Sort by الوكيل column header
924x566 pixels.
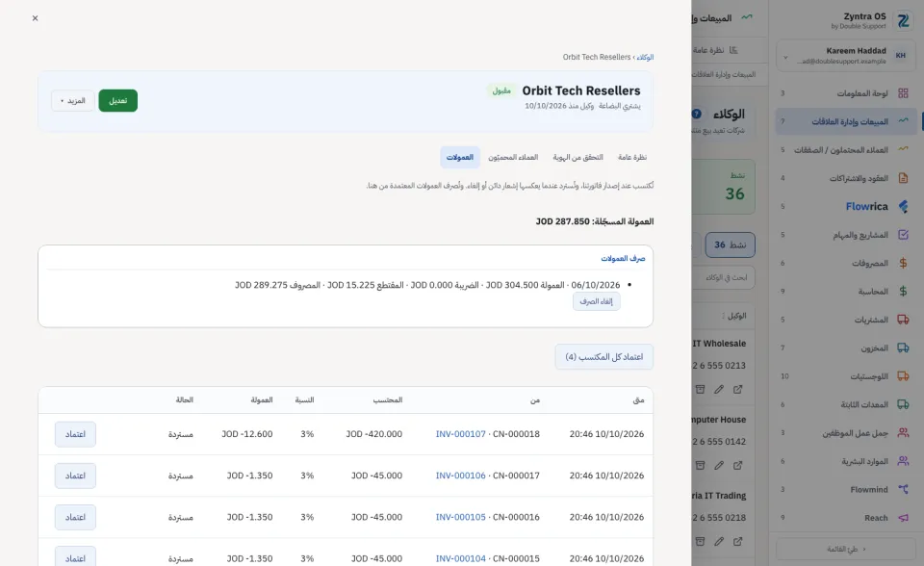(734, 316)
